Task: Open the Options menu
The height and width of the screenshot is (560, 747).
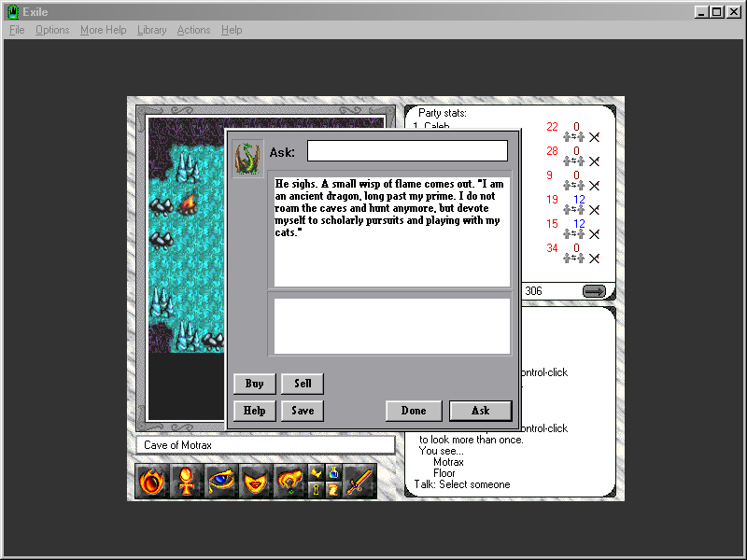Action: (x=52, y=30)
